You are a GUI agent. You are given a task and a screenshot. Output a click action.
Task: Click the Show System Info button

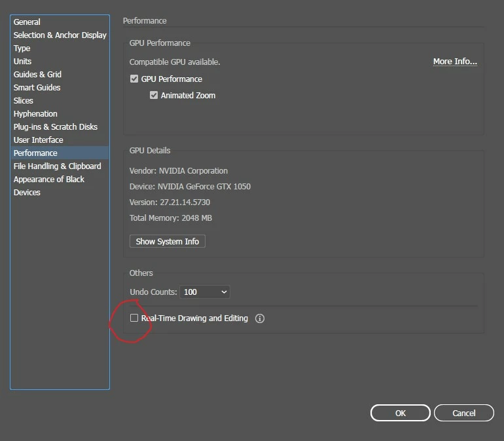(168, 241)
